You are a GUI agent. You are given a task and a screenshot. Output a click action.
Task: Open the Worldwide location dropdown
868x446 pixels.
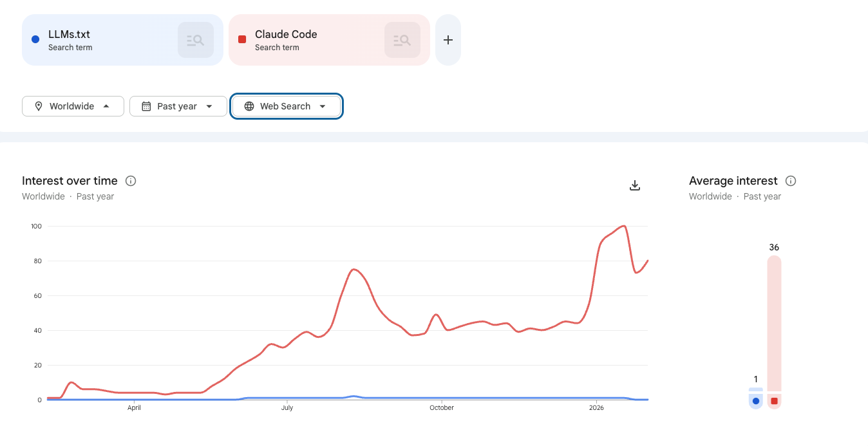tap(73, 106)
